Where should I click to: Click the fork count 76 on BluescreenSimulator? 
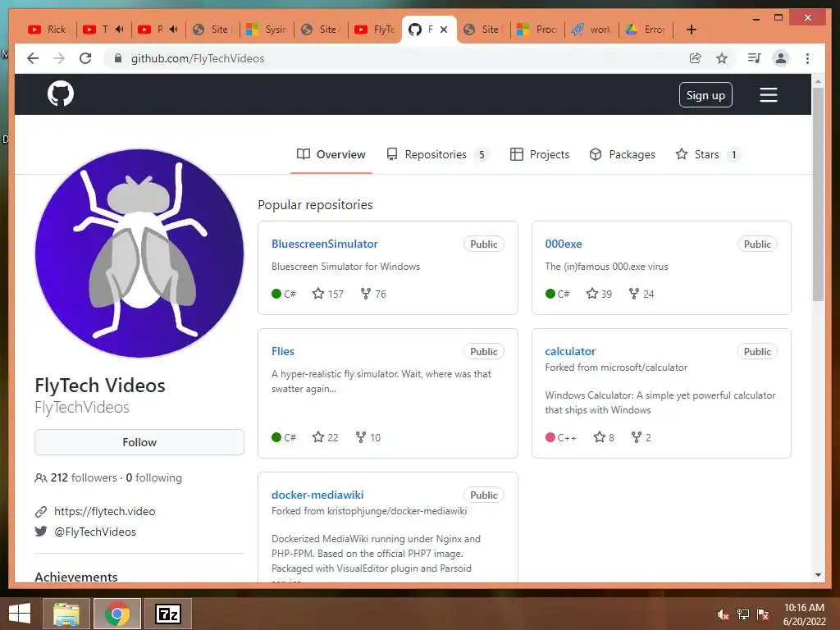click(x=373, y=294)
